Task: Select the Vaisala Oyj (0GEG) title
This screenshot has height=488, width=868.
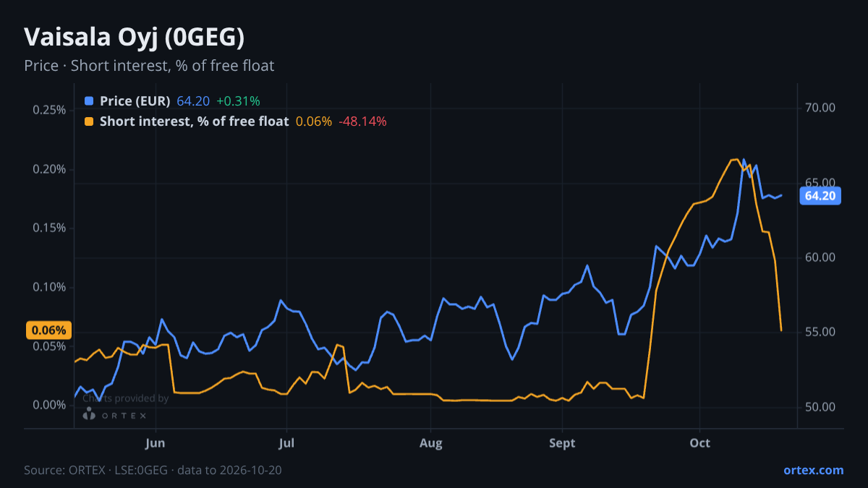Action: (x=134, y=37)
